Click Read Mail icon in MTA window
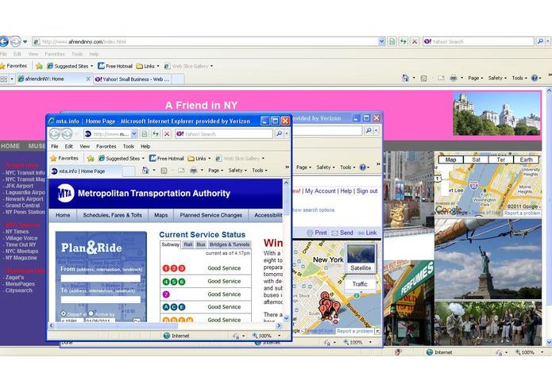 tap(181, 171)
